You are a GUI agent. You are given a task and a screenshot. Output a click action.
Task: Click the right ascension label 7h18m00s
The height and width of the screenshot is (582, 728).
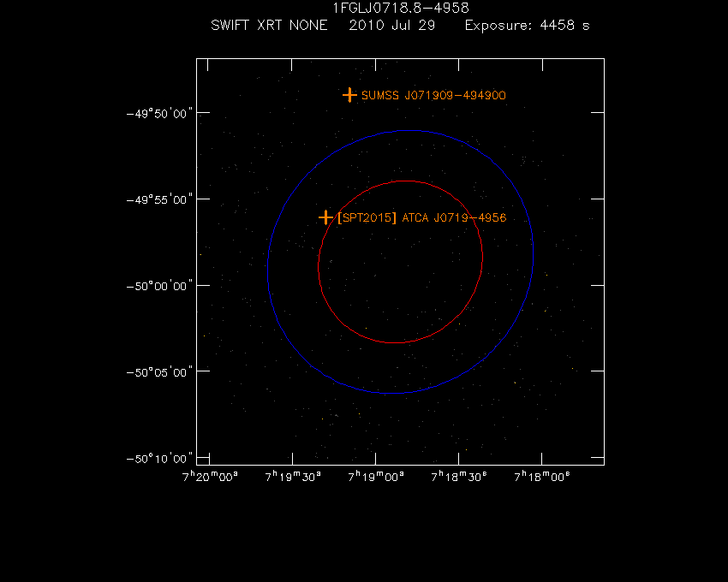point(542,477)
